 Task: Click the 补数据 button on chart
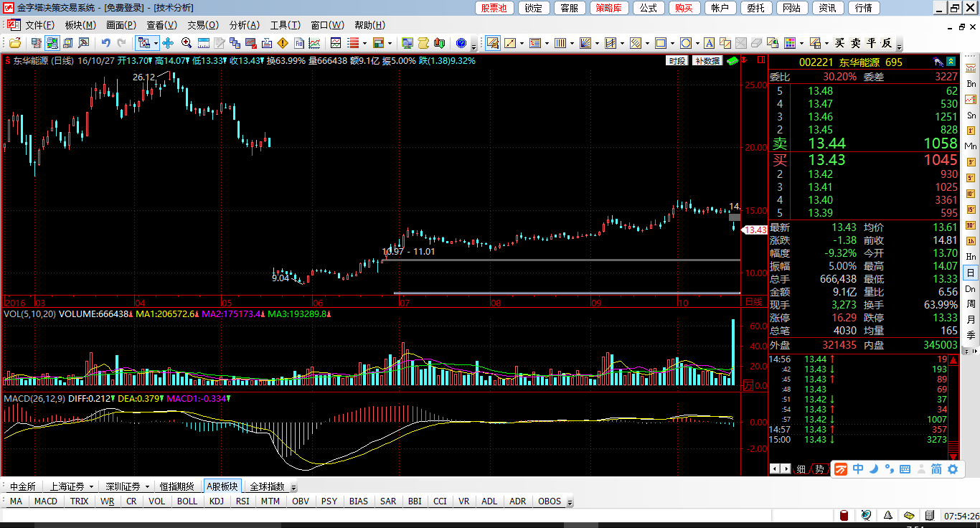click(707, 61)
